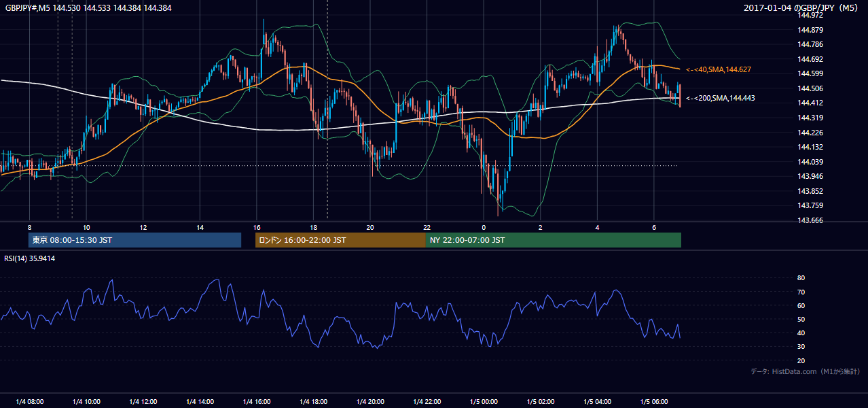Click price axis value 144.039

[810, 162]
